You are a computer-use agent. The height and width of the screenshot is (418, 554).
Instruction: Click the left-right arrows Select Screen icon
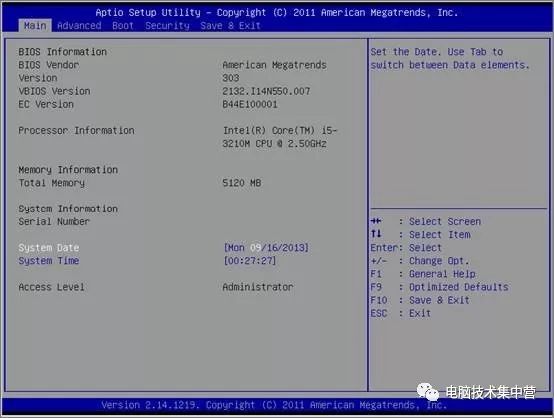coord(376,221)
